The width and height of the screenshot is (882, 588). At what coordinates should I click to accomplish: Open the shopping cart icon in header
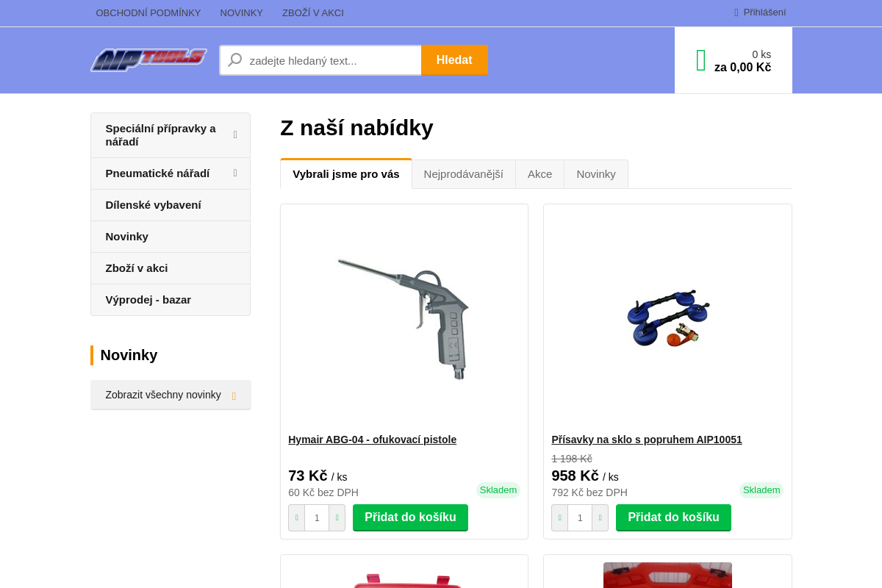point(700,59)
